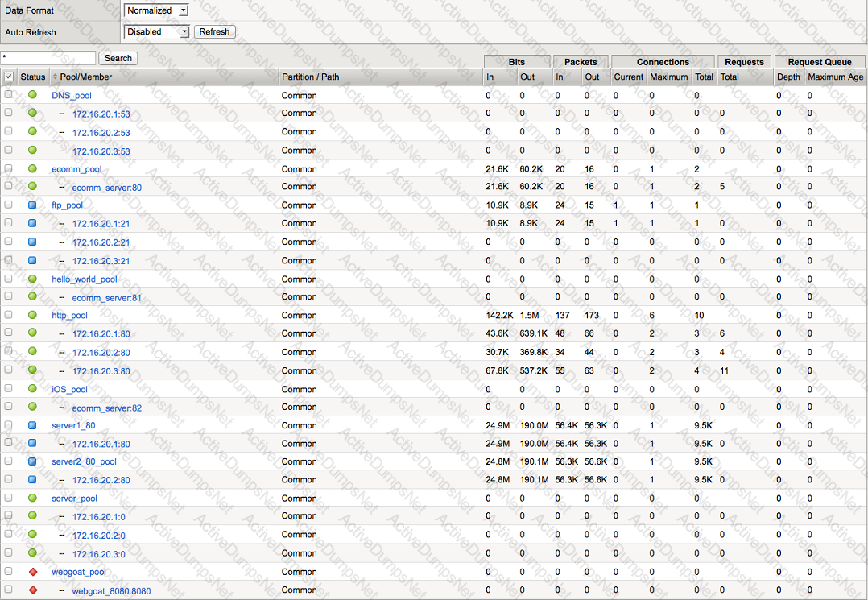Click red diamond icon for webgoat_8080:8080 member
The height and width of the screenshot is (600, 868).
coord(32,590)
